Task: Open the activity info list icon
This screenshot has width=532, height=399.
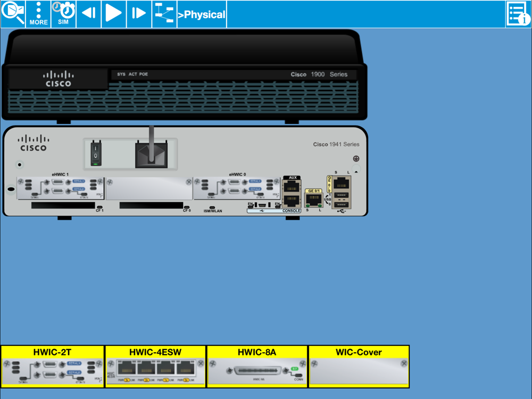Action: (x=518, y=14)
